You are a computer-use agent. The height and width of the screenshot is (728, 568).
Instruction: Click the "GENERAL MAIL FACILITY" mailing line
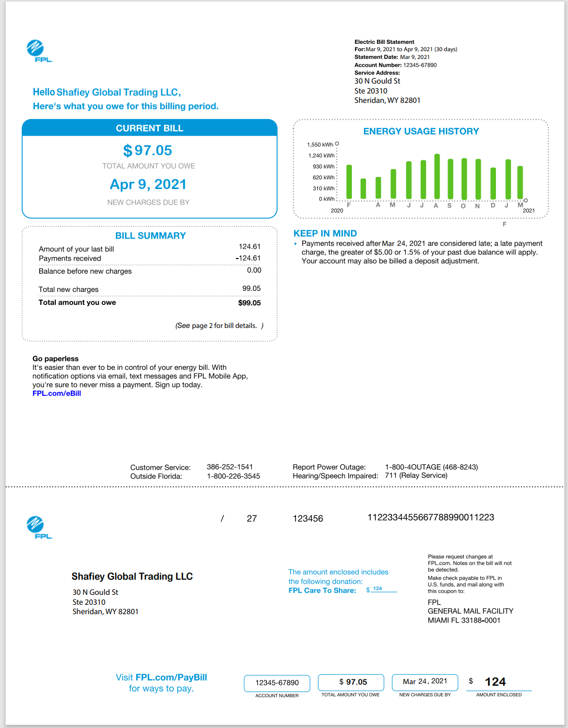(x=470, y=611)
